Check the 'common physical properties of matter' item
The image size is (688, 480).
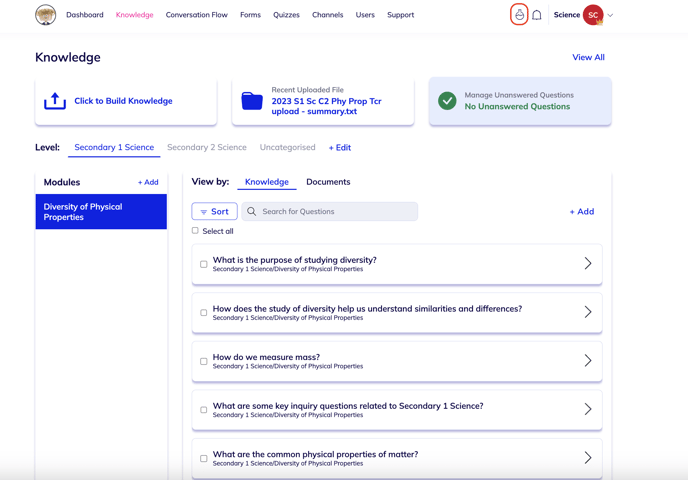(x=204, y=459)
